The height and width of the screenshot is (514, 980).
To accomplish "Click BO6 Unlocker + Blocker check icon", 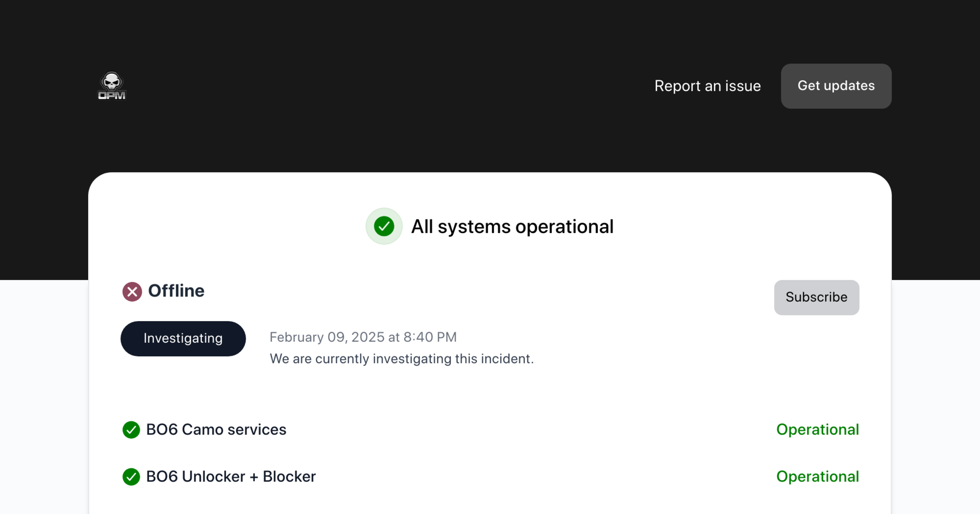I will pos(131,476).
